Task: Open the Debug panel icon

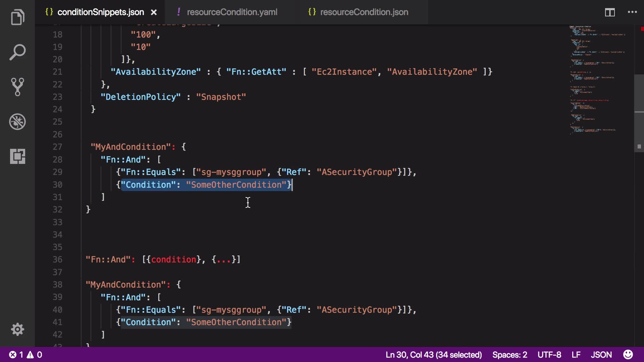Action: 17,122
